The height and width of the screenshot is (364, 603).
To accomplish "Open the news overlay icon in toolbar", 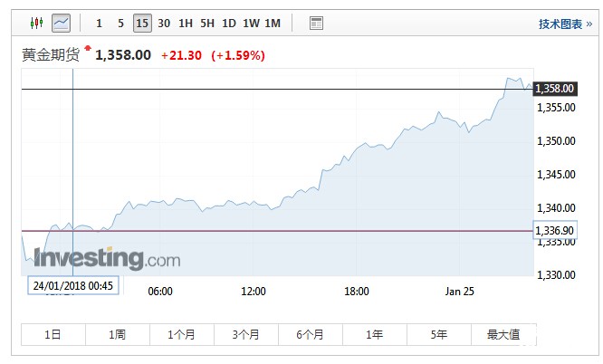I will [316, 23].
